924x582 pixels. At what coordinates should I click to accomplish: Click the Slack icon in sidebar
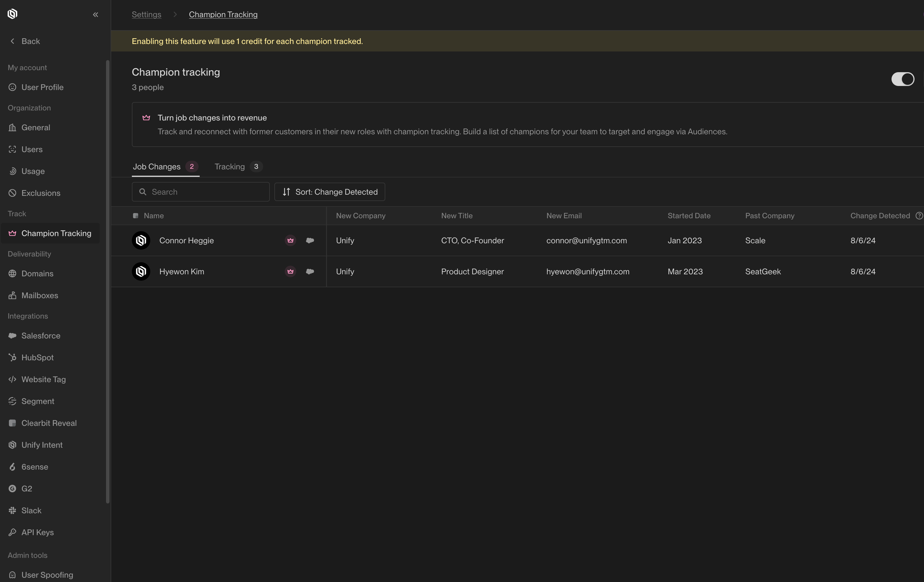(12, 511)
